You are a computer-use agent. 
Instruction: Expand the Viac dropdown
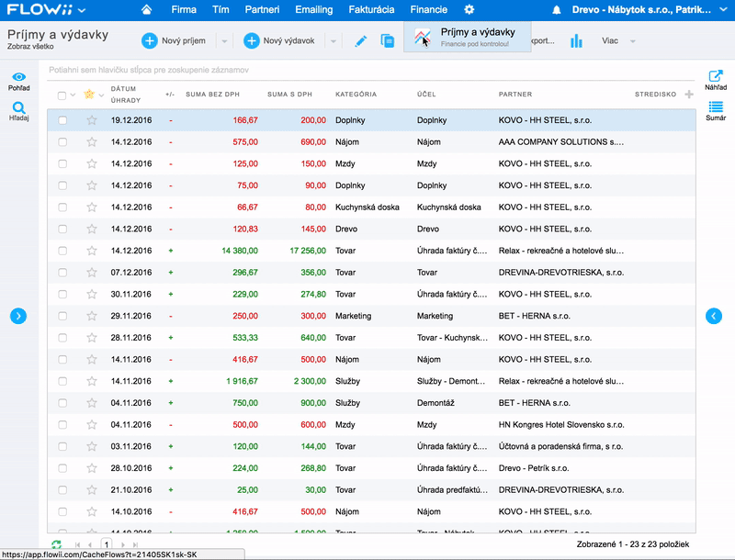633,41
